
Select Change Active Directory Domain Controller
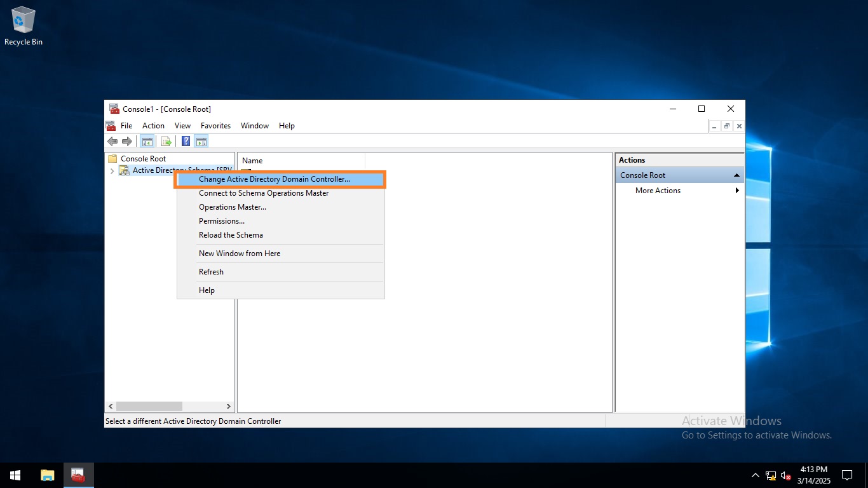pos(280,179)
